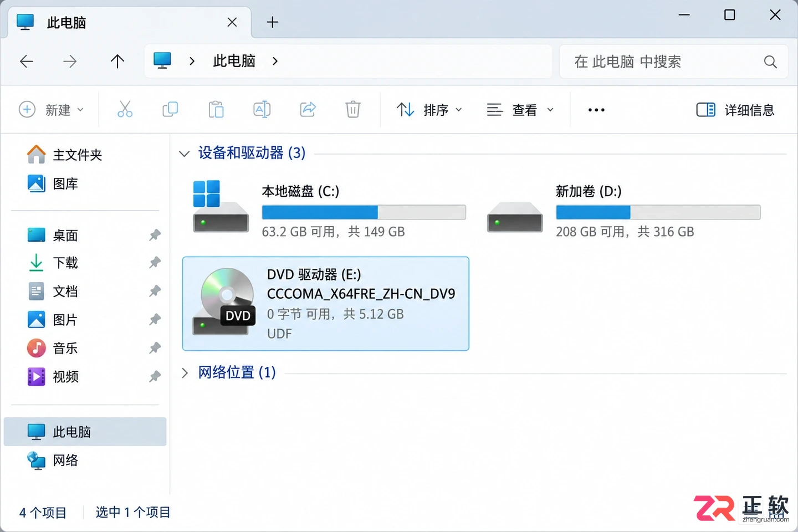Click the search magnifier icon
The height and width of the screenshot is (532, 798).
click(x=770, y=62)
